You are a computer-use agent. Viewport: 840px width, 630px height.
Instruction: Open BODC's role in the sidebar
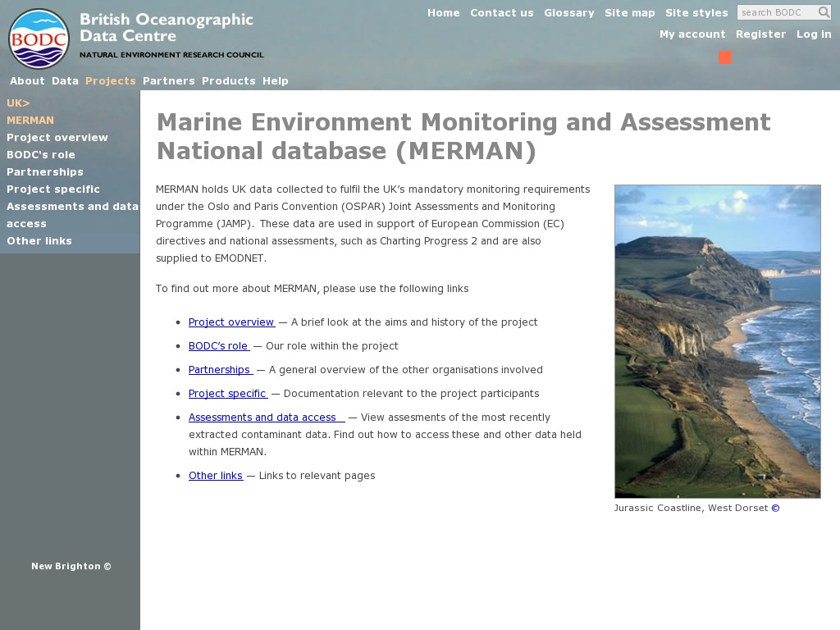[x=41, y=155]
